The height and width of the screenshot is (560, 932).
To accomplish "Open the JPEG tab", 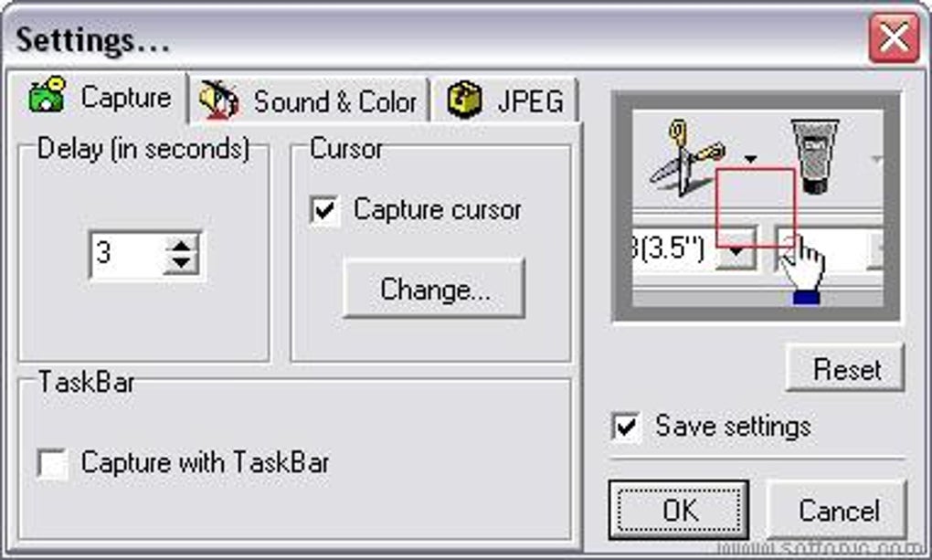I will coord(530,101).
